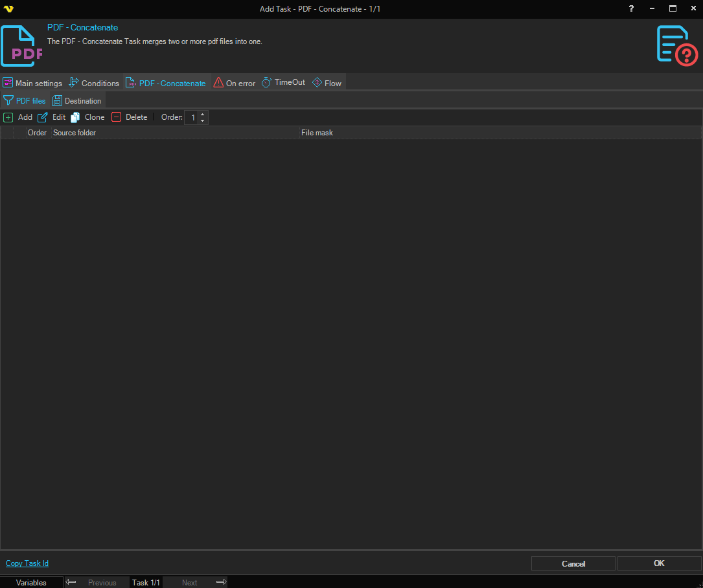This screenshot has height=588, width=703.
Task: Increase the Order value with up arrow
Action: pyautogui.click(x=203, y=114)
